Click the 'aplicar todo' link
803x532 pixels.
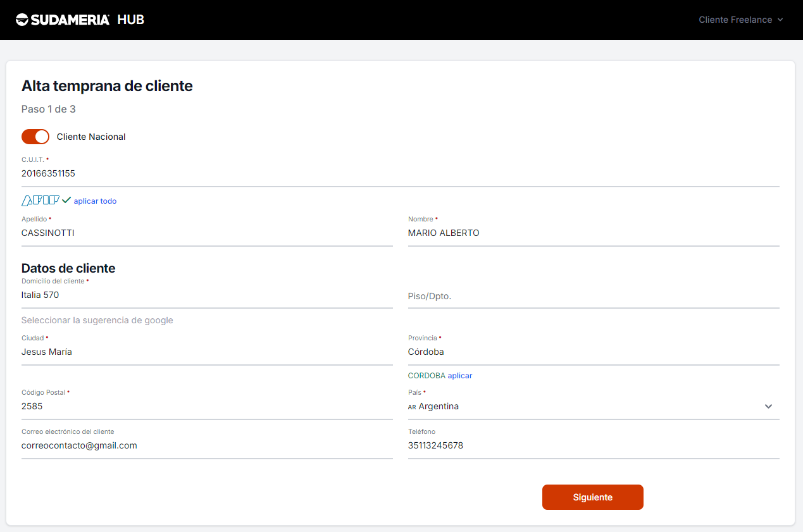(x=95, y=201)
